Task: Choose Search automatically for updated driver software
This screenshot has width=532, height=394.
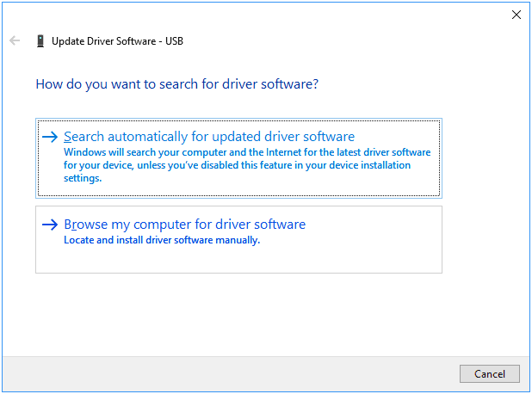Action: [x=209, y=137]
